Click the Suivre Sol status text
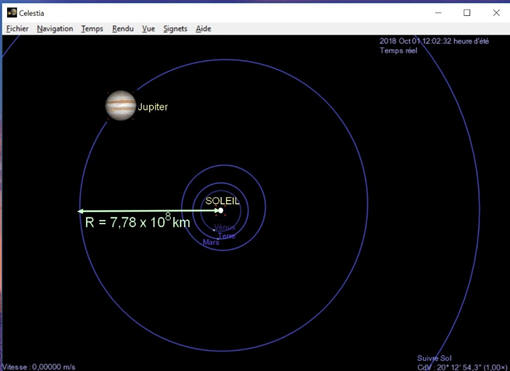This screenshot has height=371, width=510. (x=434, y=358)
